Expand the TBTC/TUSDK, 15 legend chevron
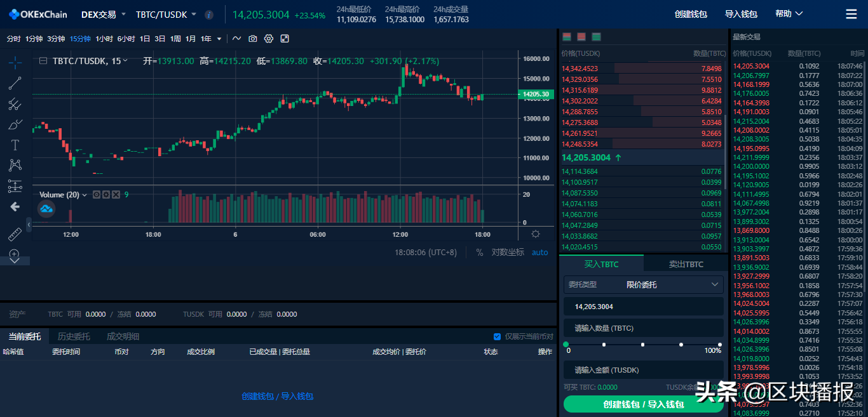 (x=125, y=60)
